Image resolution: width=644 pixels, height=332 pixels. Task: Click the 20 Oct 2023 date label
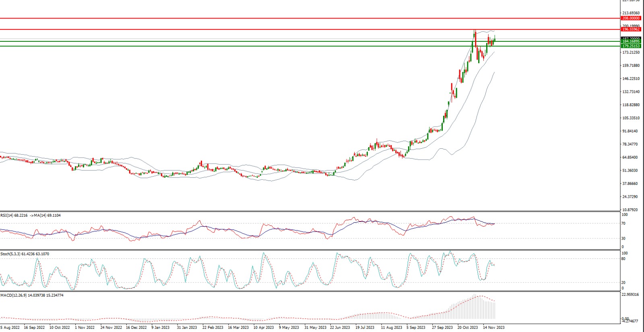tap(468, 328)
